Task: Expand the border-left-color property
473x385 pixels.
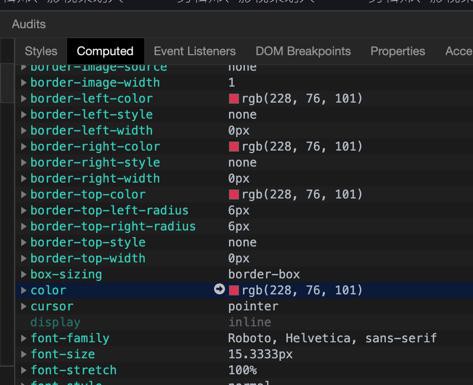Action: click(23, 99)
